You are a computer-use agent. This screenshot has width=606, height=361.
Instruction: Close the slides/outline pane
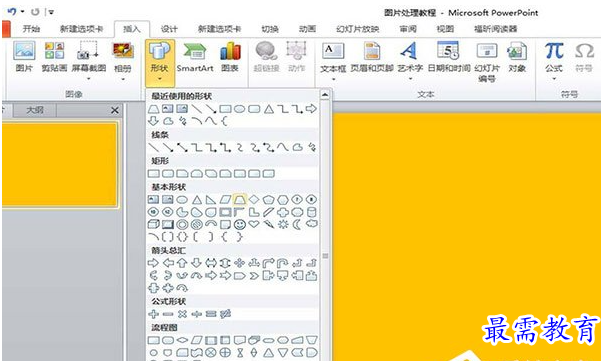point(115,111)
